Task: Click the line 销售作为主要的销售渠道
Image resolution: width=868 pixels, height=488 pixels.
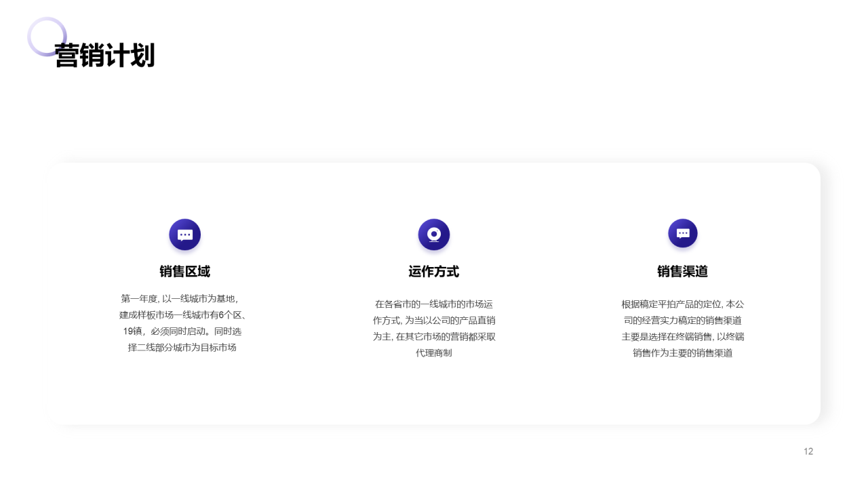Action: 683,353
